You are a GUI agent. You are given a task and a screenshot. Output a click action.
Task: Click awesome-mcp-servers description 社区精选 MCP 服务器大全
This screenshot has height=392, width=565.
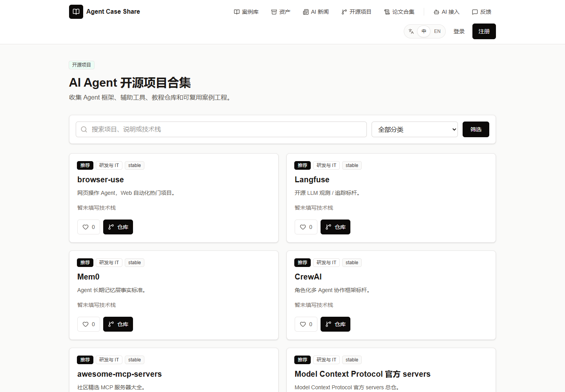111,387
